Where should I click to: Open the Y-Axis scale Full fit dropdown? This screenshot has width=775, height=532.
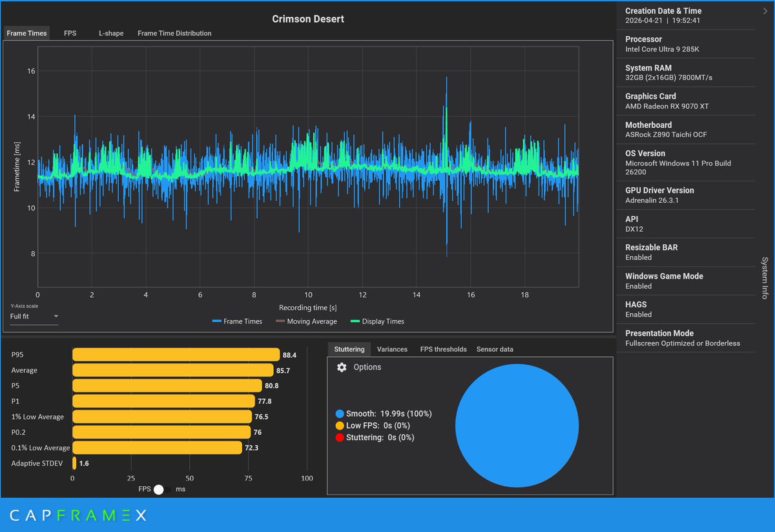point(34,316)
